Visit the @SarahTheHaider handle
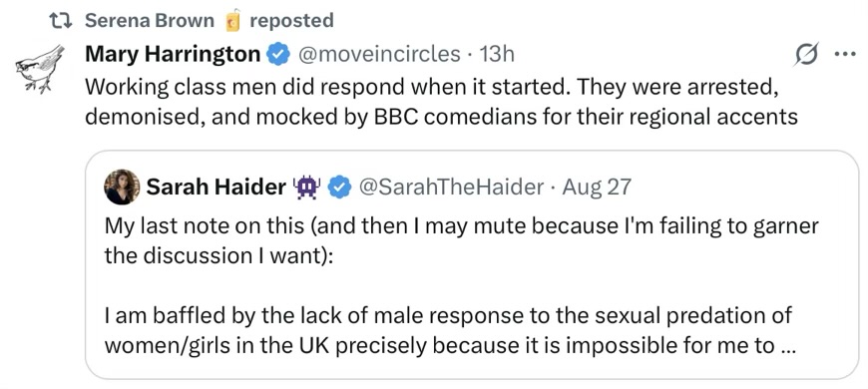The height and width of the screenshot is (389, 868). click(x=451, y=188)
